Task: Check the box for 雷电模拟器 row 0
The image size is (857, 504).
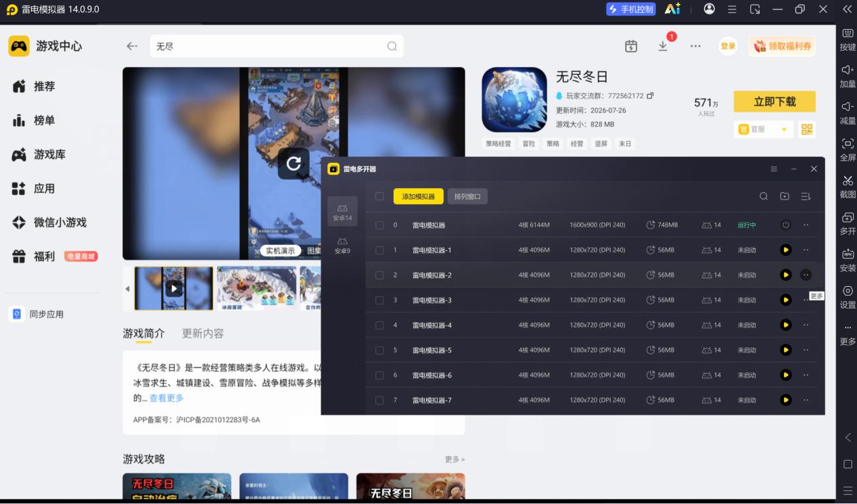Action: coord(379,225)
